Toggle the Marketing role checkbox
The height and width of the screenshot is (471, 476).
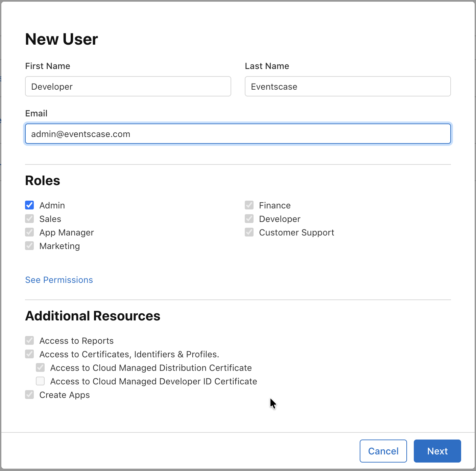(29, 246)
